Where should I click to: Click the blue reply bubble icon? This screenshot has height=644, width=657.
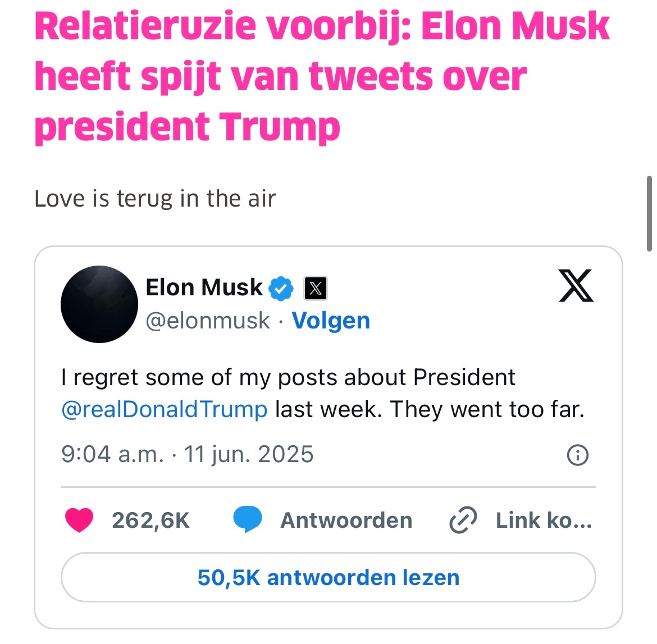247,519
